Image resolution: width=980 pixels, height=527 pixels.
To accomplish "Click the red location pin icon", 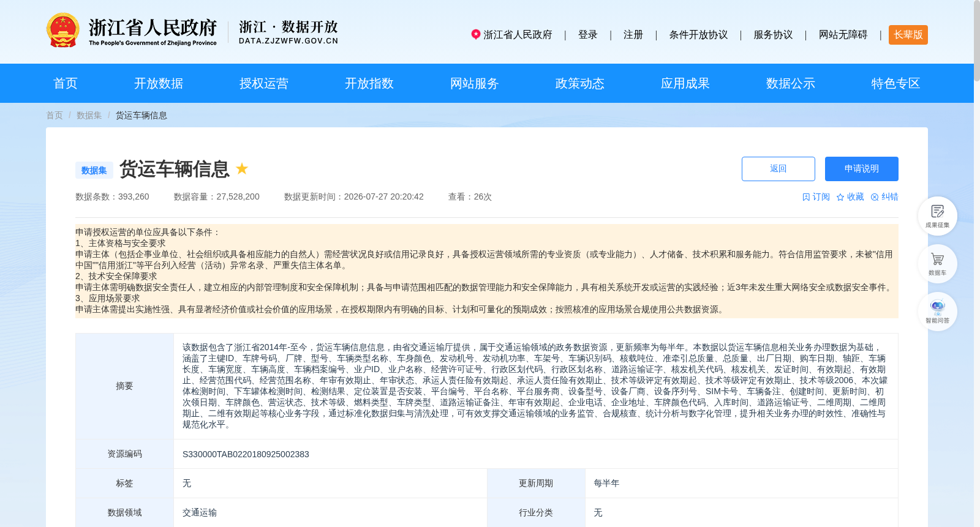I will (475, 34).
